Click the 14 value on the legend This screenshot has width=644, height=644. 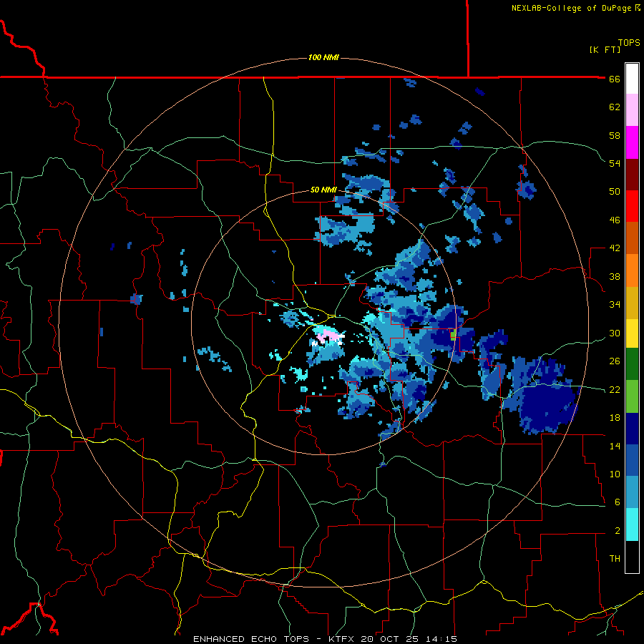click(x=615, y=446)
